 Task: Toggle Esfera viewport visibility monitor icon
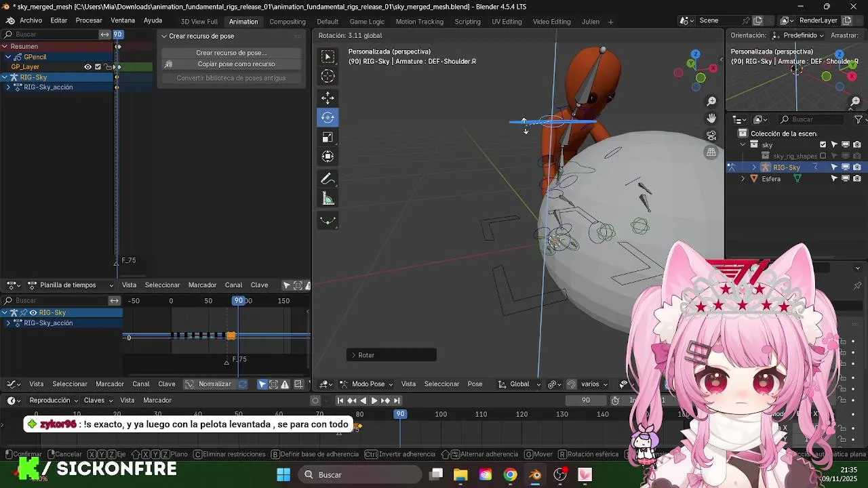tap(846, 179)
